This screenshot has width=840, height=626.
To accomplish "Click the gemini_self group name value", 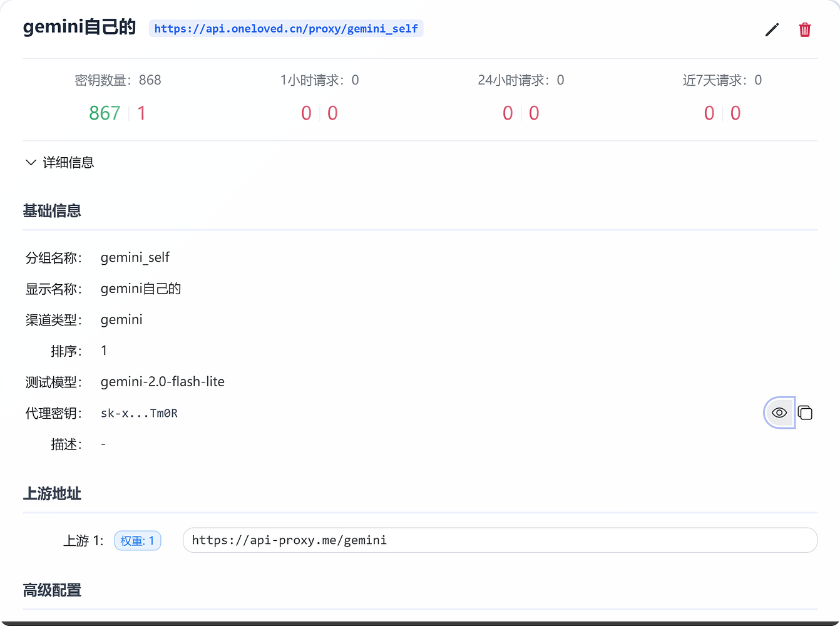I will point(135,257).
